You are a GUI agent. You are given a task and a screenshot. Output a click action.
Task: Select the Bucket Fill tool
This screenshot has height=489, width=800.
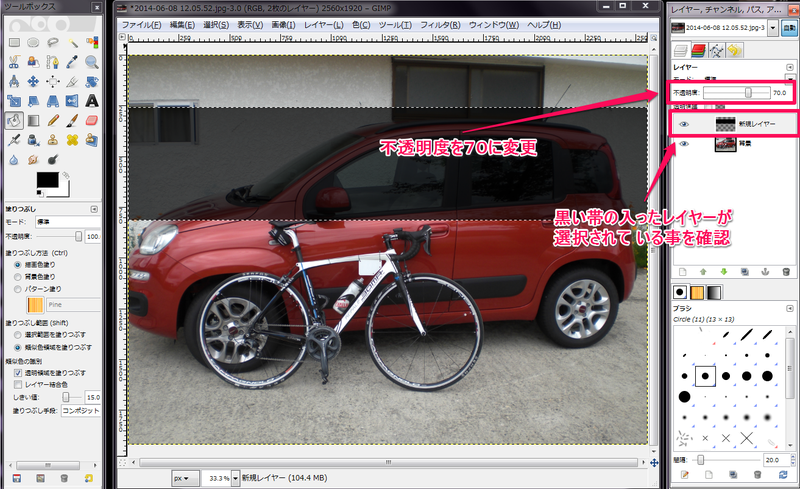[14, 120]
